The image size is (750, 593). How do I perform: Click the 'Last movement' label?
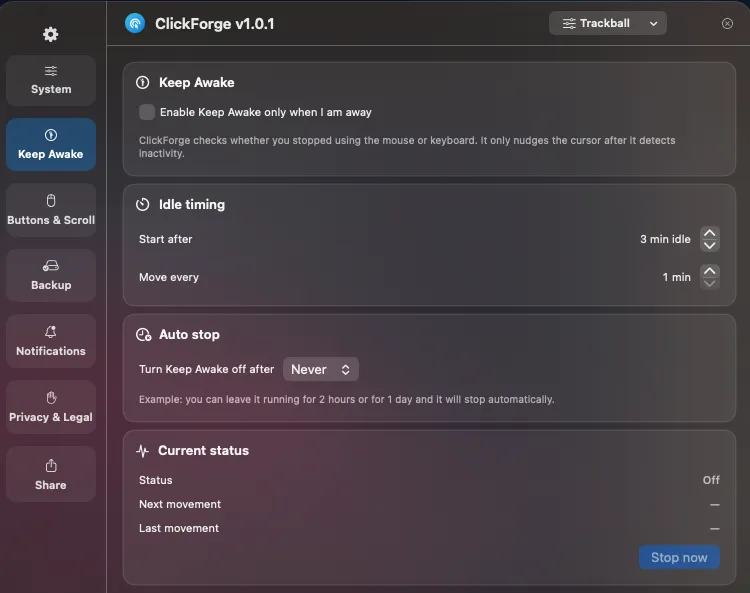(179, 528)
